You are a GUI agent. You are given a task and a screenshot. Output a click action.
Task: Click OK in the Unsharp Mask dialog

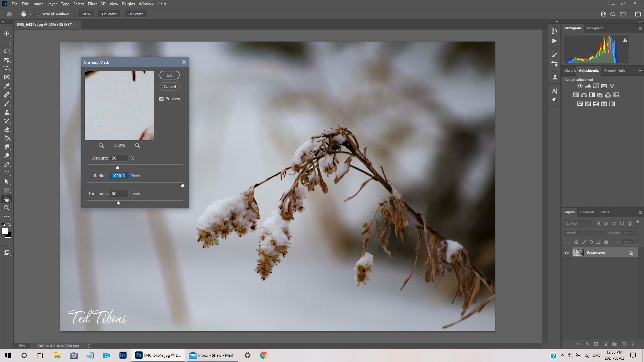coord(169,75)
